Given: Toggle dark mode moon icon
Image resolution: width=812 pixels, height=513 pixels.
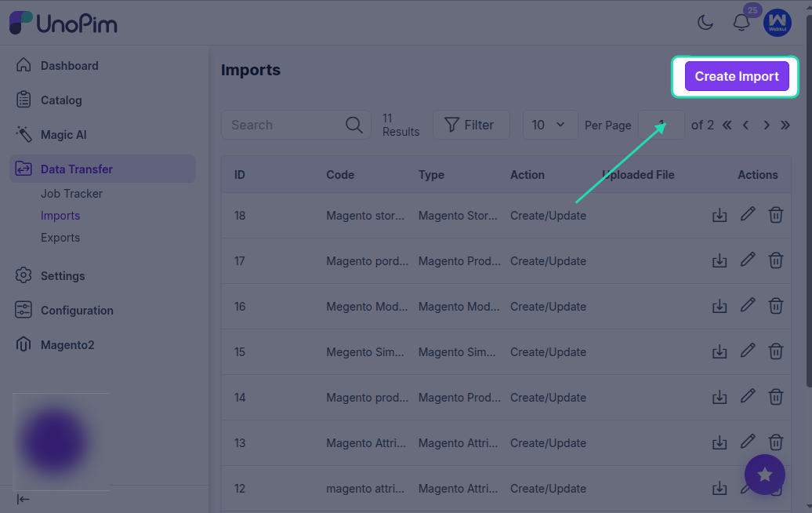Looking at the screenshot, I should coord(705,22).
